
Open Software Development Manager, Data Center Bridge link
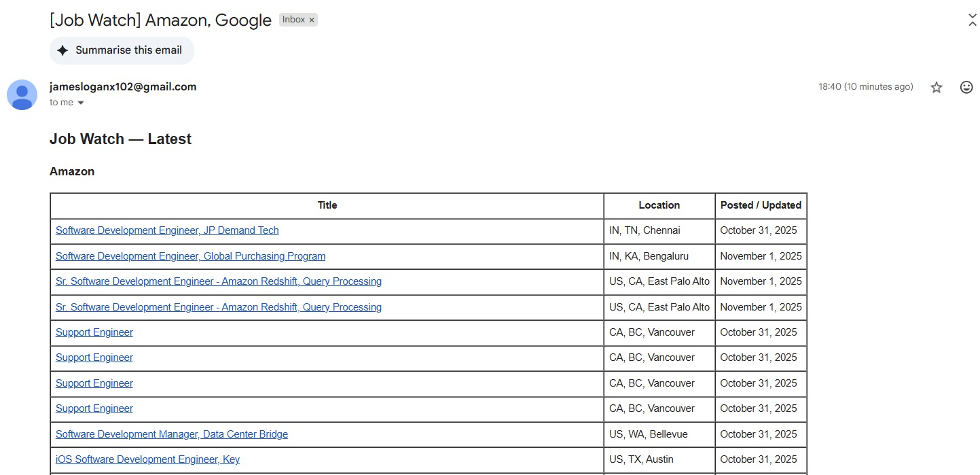pyautogui.click(x=172, y=434)
